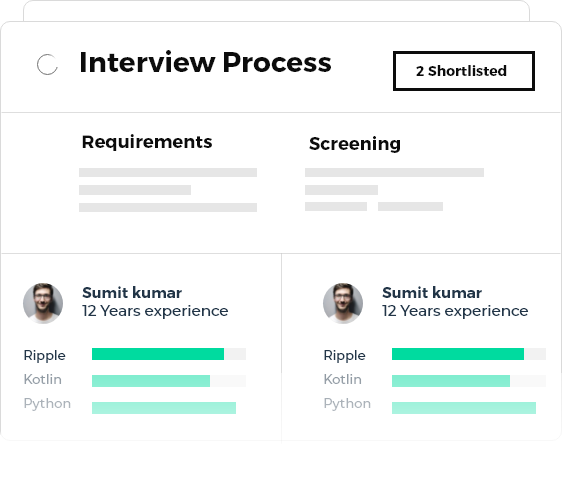
Task: Click left card's Kotlin skill bar
Action: tap(169, 381)
